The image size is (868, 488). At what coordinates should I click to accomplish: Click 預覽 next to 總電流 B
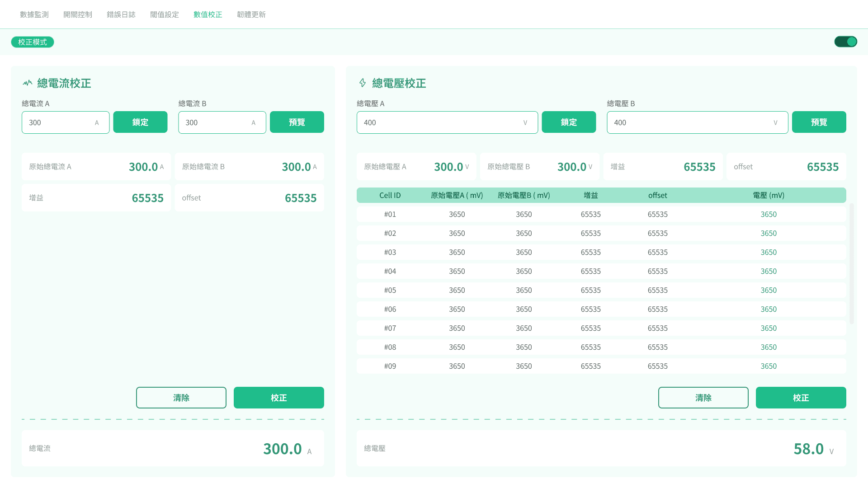coord(297,122)
